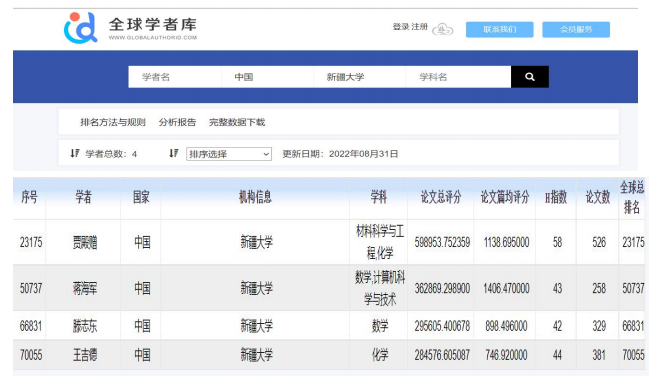Open 排名方法与规则 menu item

coord(113,122)
